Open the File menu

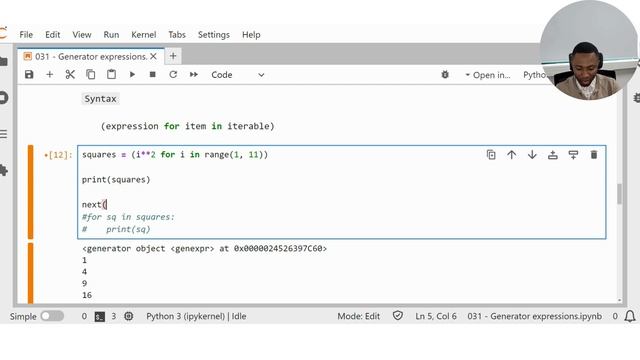point(26,35)
